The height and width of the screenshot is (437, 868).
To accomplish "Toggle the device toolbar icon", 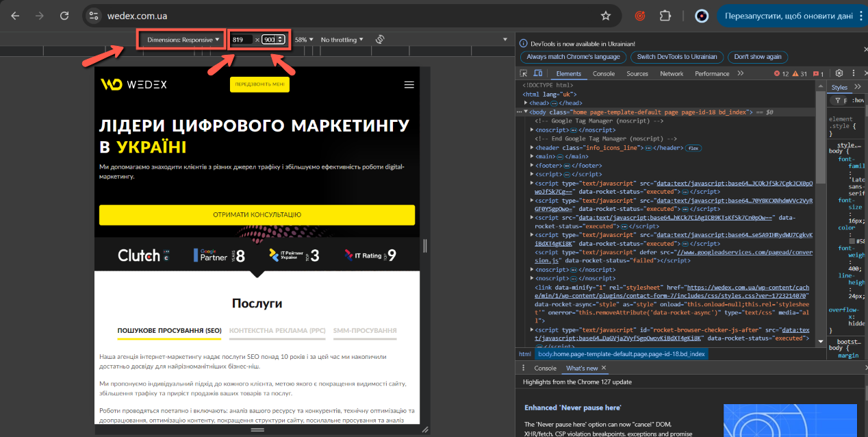I will coord(538,73).
